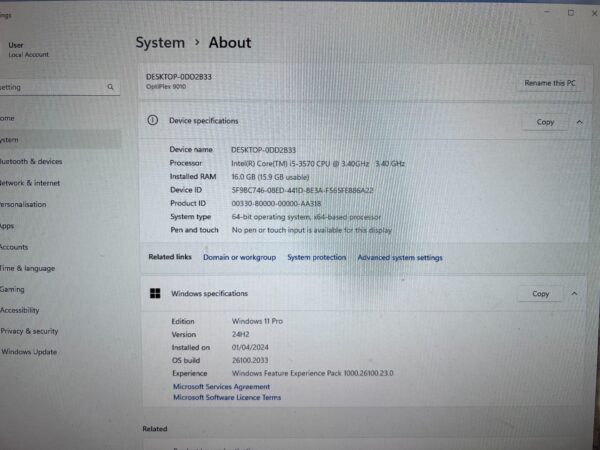Collapse the Windows specifications section chevron
This screenshot has width=600, height=450.
pyautogui.click(x=574, y=293)
